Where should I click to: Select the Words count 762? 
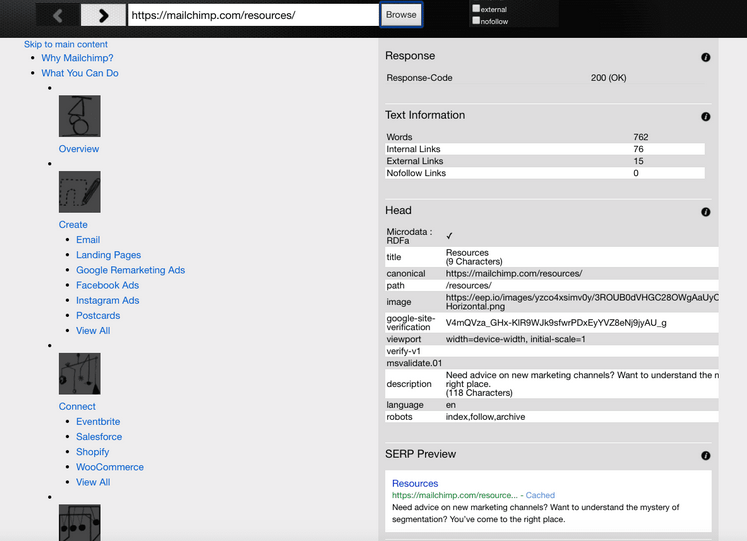tap(641, 137)
